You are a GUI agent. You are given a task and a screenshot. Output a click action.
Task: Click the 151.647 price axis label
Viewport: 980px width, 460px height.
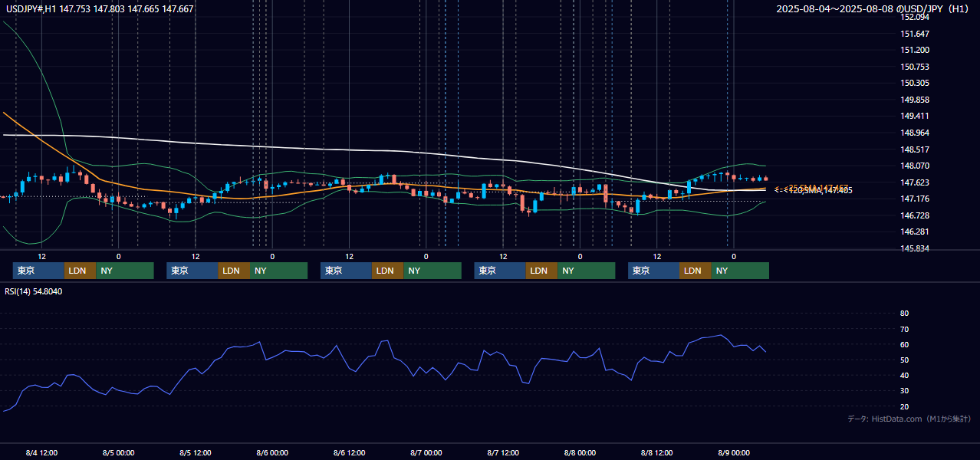tap(915, 34)
